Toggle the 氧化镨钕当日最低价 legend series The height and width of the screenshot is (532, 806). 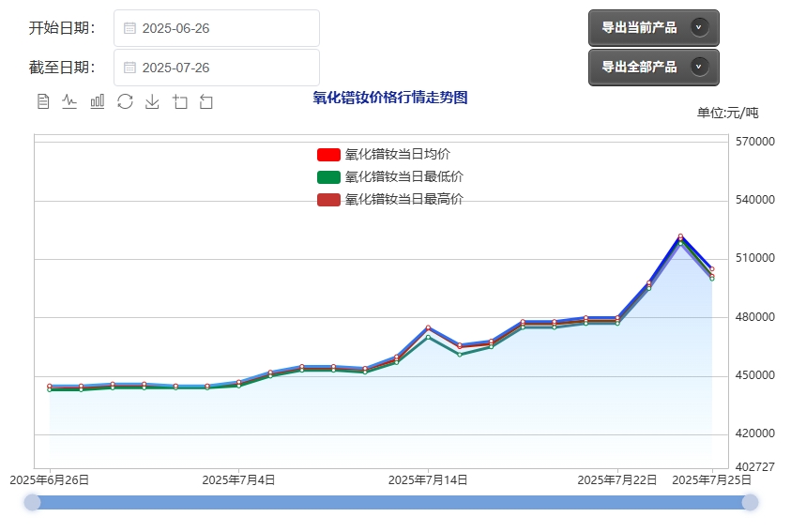(390, 176)
